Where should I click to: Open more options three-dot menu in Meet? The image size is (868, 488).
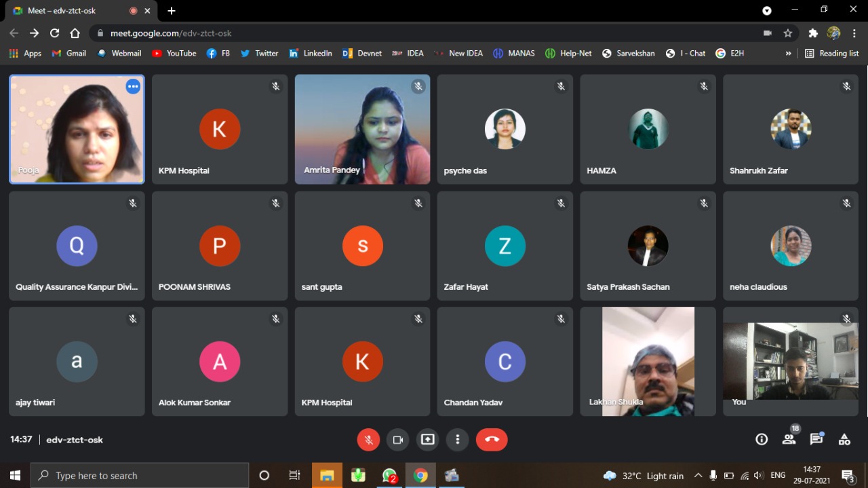[458, 440]
